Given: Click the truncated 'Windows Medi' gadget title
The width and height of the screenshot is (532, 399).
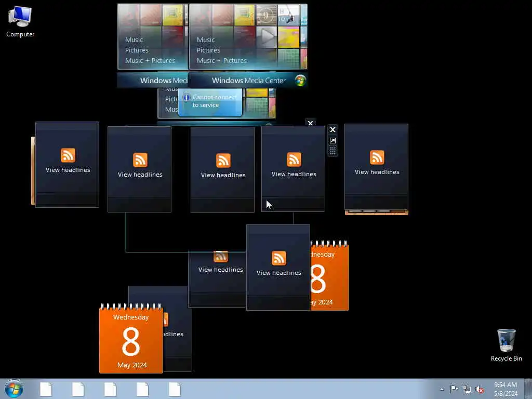Looking at the screenshot, I should [164, 81].
